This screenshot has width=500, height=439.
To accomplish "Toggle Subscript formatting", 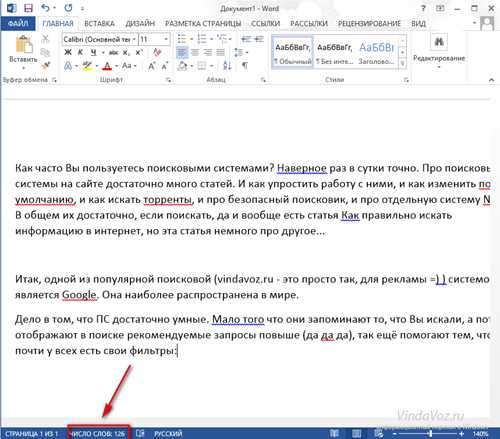I will [x=126, y=53].
